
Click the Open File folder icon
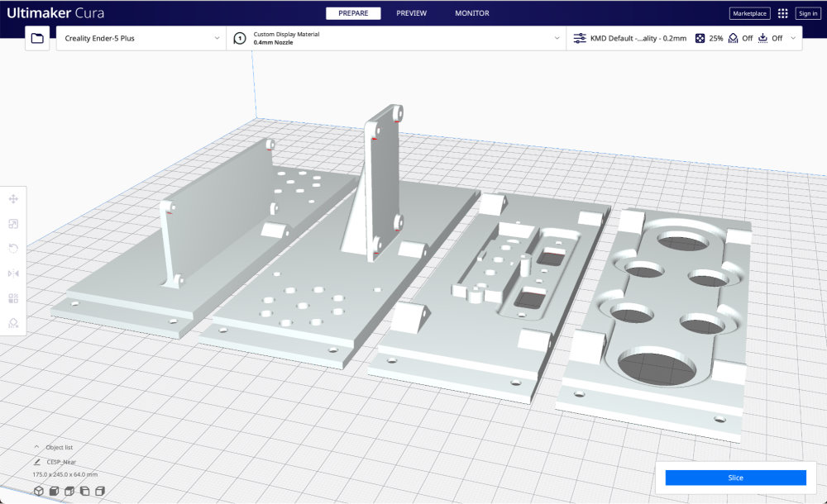tap(37, 38)
